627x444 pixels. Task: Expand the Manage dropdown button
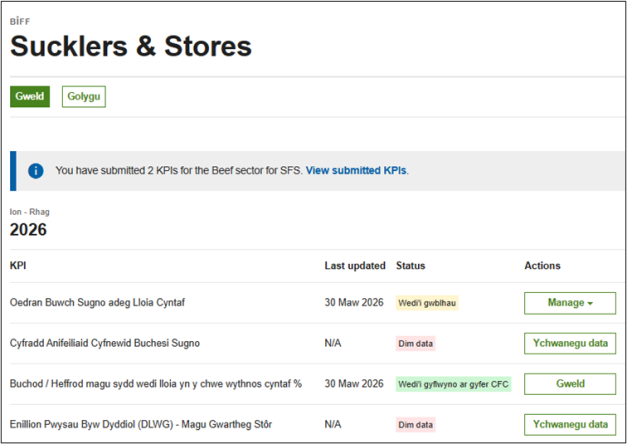point(569,303)
